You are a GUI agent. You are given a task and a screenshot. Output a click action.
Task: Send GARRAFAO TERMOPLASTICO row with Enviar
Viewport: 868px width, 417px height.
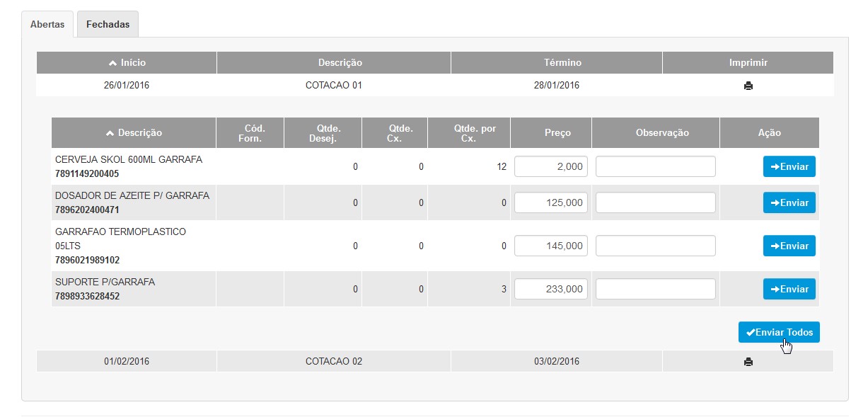(789, 246)
